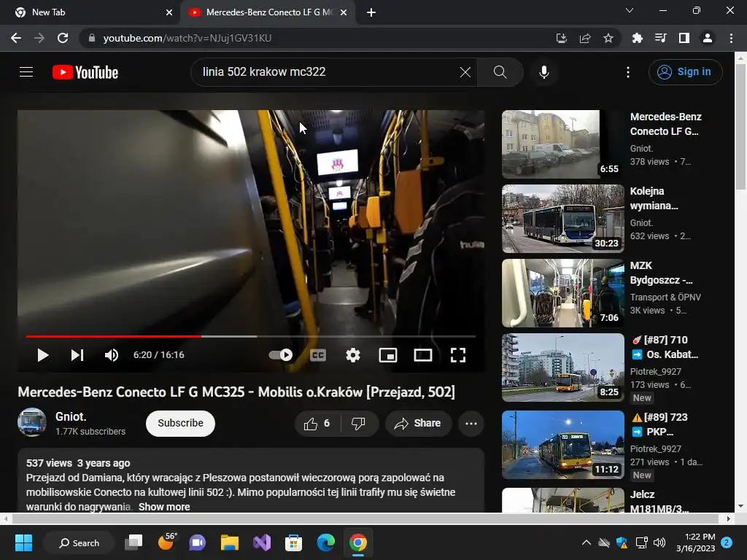Open the [#87] 710 Os. Kabat video
The width and height of the screenshot is (747, 560).
pos(665,347)
